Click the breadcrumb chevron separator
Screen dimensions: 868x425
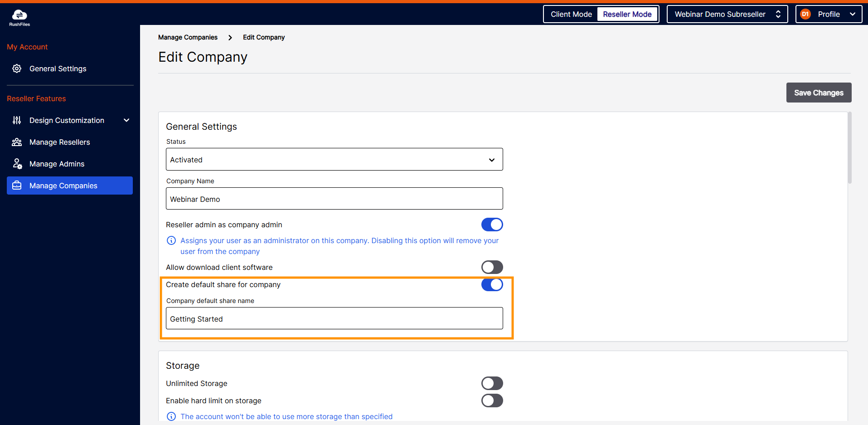230,38
